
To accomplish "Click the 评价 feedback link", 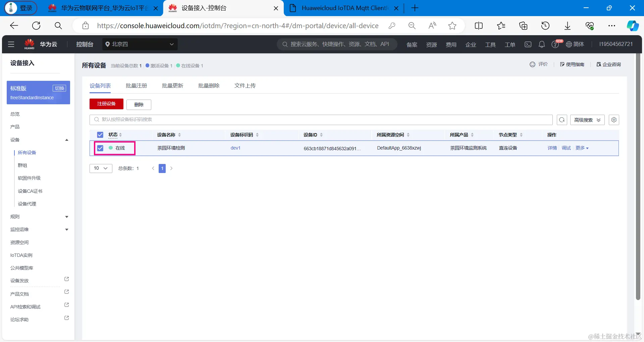I will pyautogui.click(x=539, y=64).
